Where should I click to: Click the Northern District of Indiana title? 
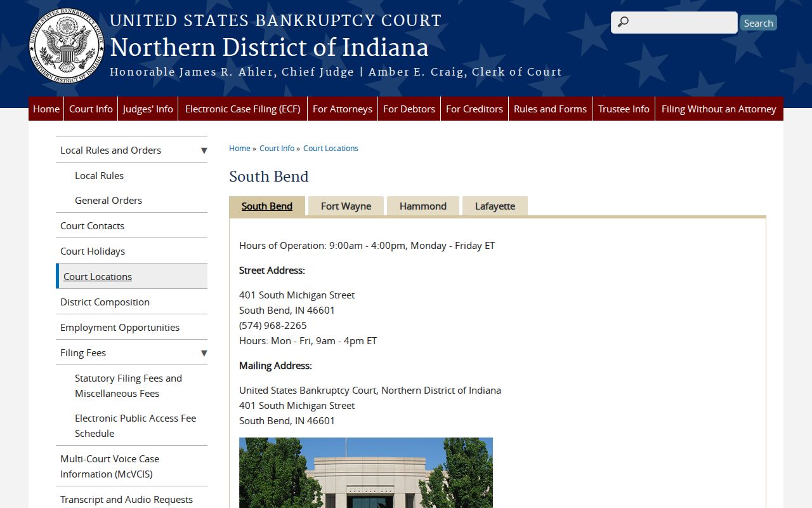pos(269,48)
